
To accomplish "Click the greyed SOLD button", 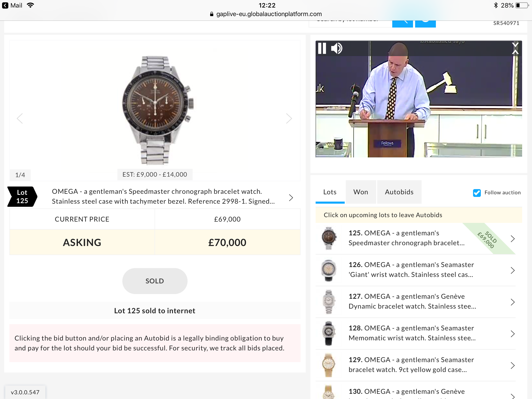I will pyautogui.click(x=155, y=281).
